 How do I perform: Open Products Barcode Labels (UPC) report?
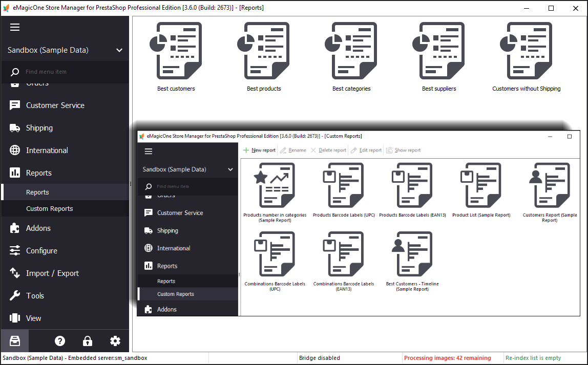click(x=344, y=190)
